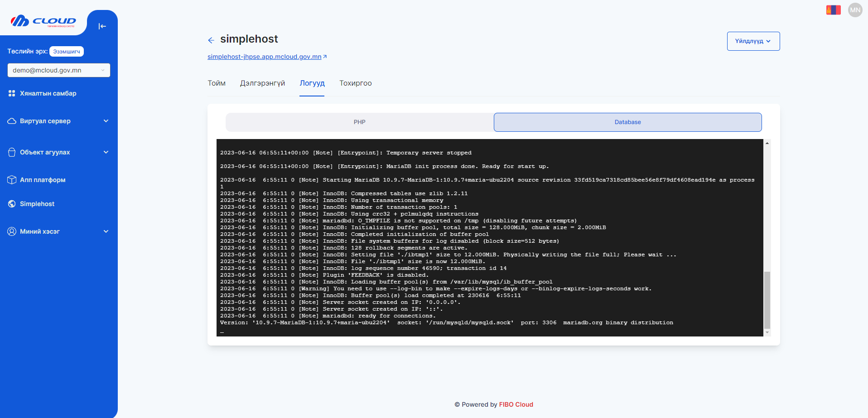
Task: Toggle the Ээзэмшигч role badge
Action: 66,51
